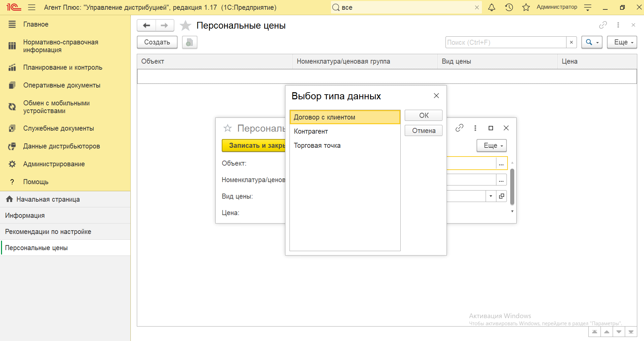Viewport: 644px width, 341px height.
Task: Go back with left arrow button
Action: [x=147, y=25]
